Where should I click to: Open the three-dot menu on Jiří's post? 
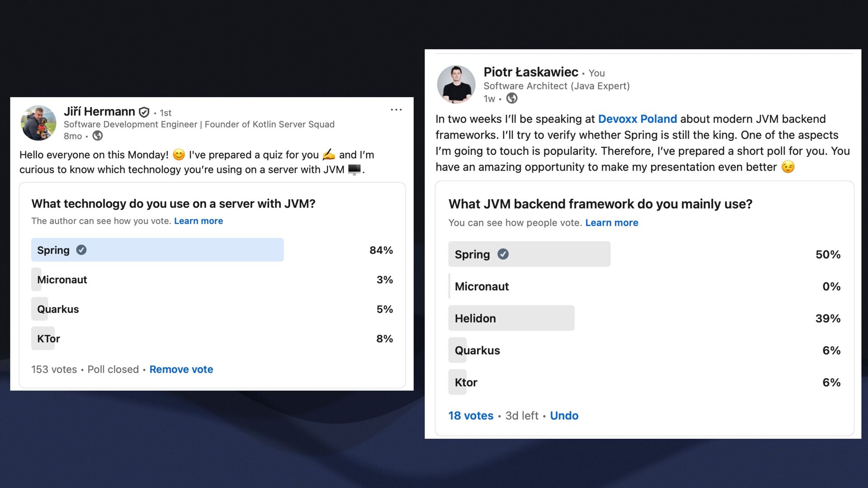click(396, 110)
